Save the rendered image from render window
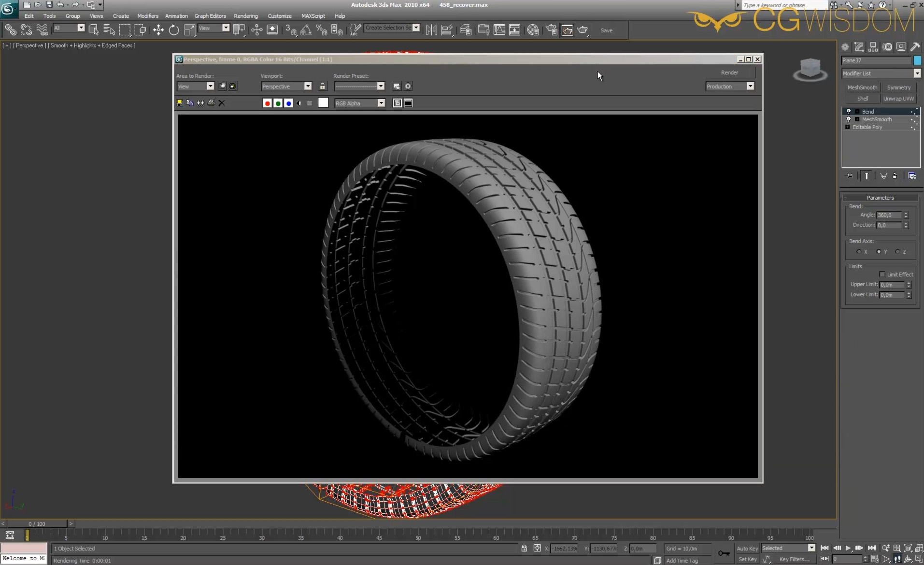Viewport: 924px width, 565px height. (180, 103)
